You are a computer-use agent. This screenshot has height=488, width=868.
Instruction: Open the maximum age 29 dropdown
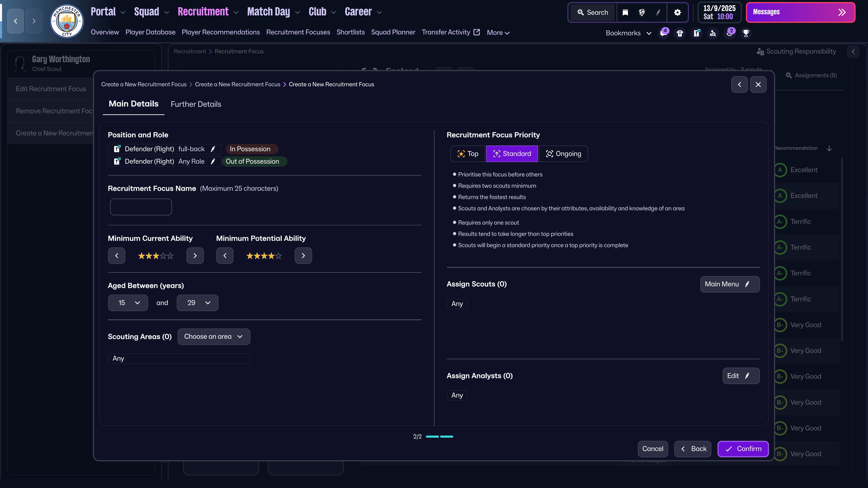tap(198, 303)
